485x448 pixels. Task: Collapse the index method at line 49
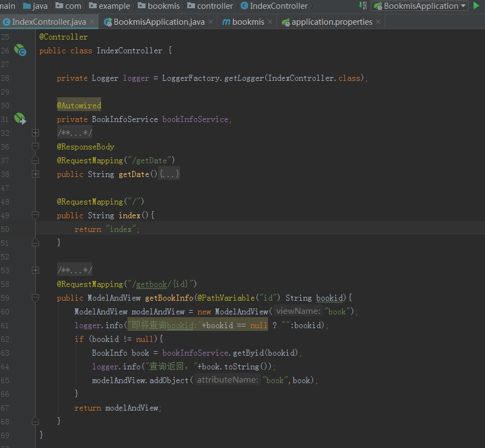click(x=35, y=215)
